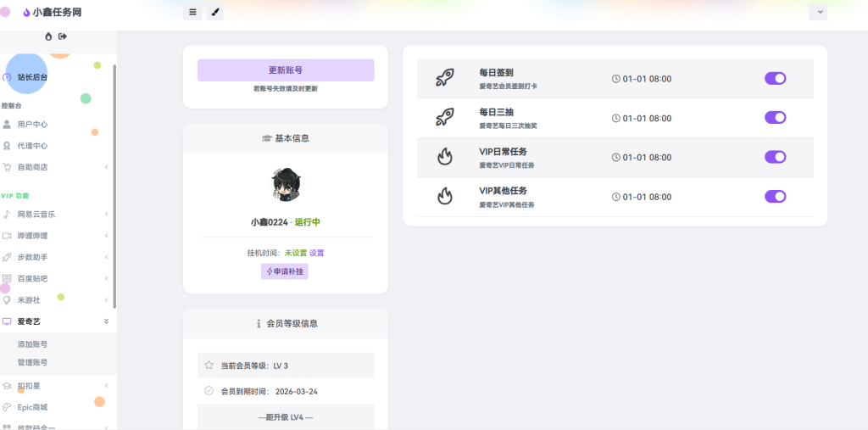Click the logout arrow icon in sidebar header
This screenshot has width=868, height=430.
(x=63, y=36)
